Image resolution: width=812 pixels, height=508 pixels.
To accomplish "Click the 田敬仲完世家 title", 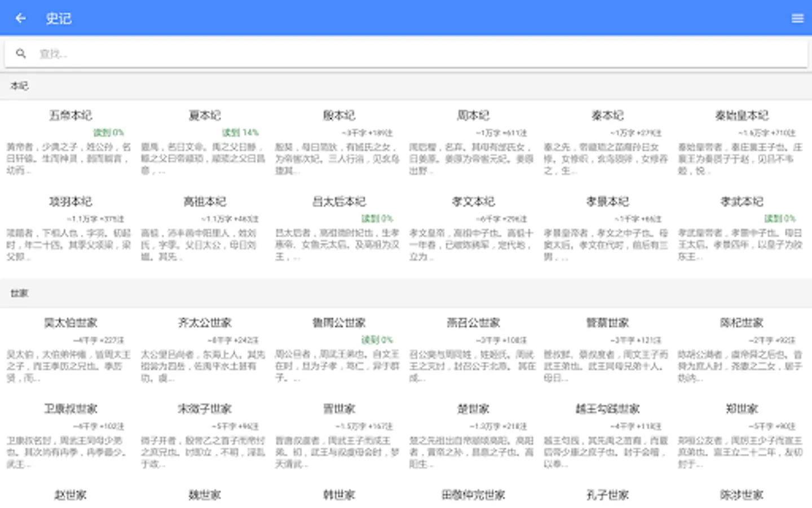I will click(473, 495).
